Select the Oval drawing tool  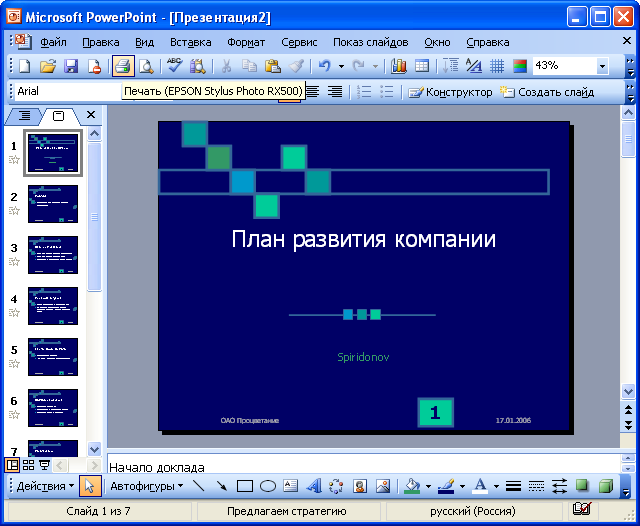coord(268,487)
